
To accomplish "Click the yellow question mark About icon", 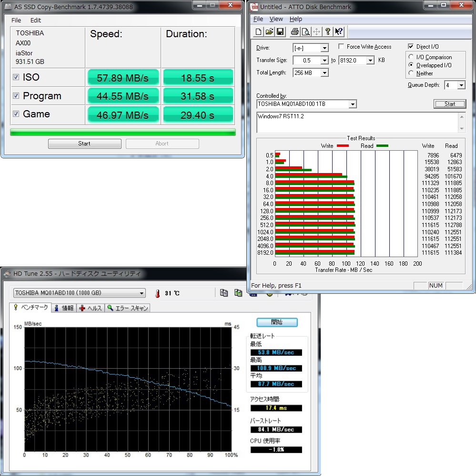I will pyautogui.click(x=327, y=31).
